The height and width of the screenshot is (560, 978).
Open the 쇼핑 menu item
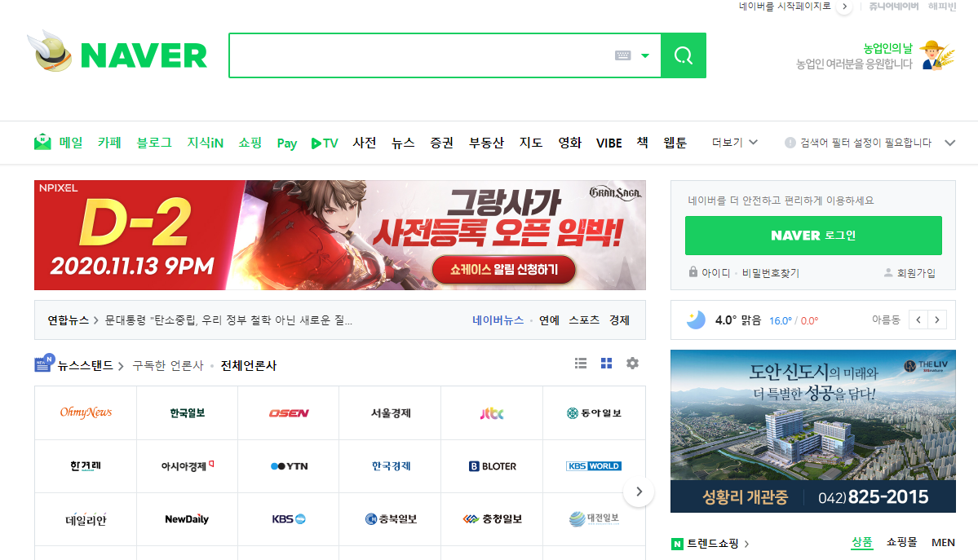tap(250, 143)
